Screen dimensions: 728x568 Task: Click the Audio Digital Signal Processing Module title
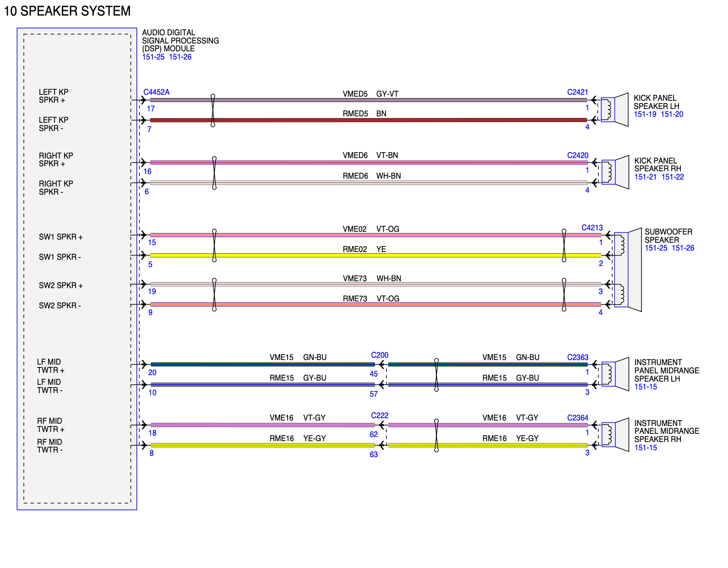tap(180, 41)
